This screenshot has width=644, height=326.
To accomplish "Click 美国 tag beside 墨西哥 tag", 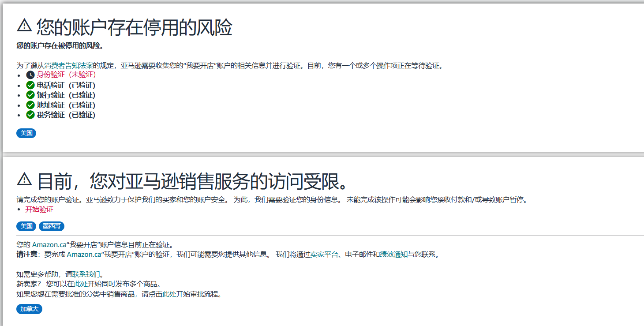I will (x=26, y=226).
